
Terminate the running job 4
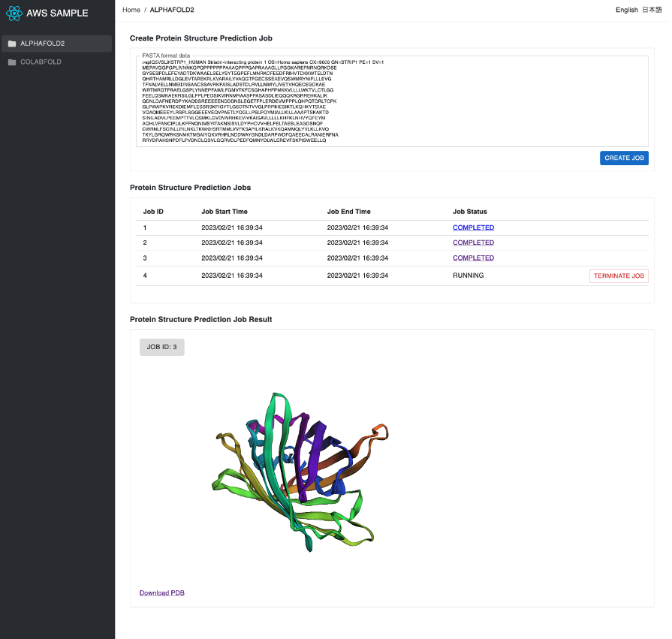pos(619,276)
